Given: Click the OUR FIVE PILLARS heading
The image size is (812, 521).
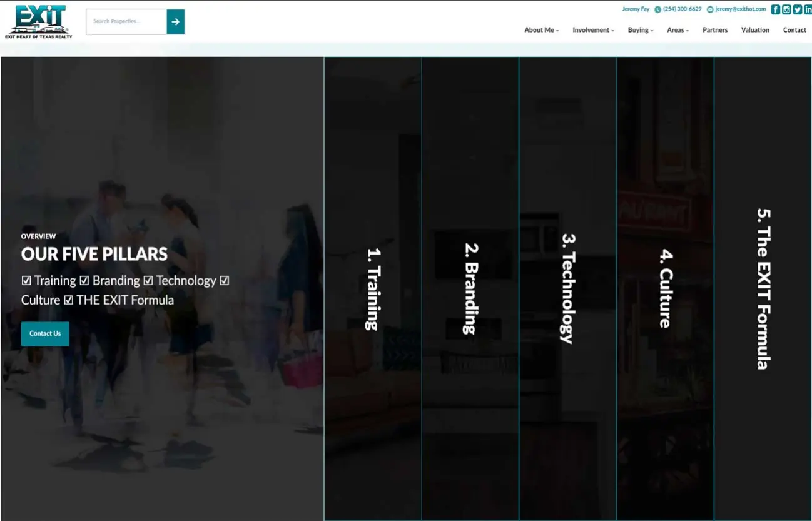Looking at the screenshot, I should coord(94,254).
